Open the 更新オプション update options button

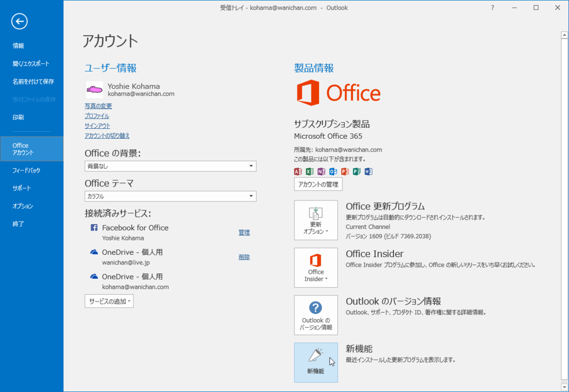(x=316, y=220)
